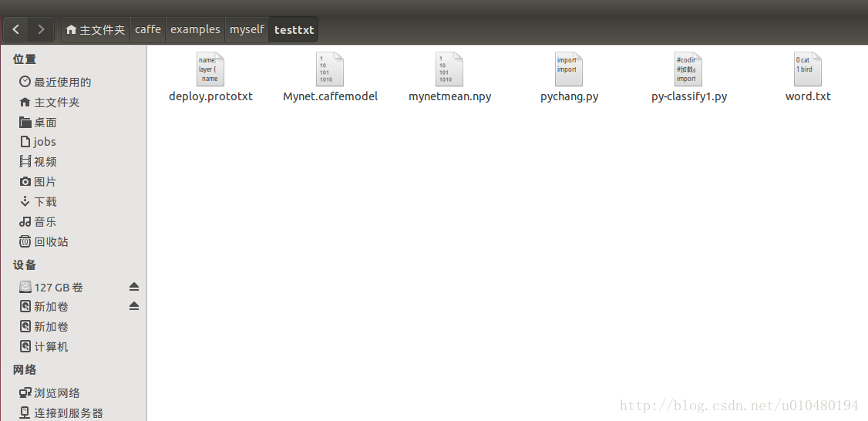
Task: Open the deploy.prototxt file icon
Action: point(210,69)
